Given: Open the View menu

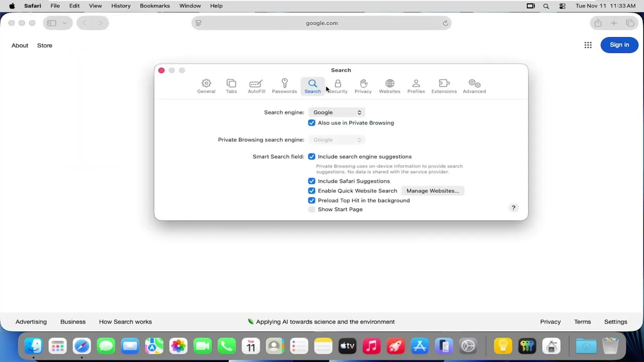Looking at the screenshot, I should (x=95, y=6).
